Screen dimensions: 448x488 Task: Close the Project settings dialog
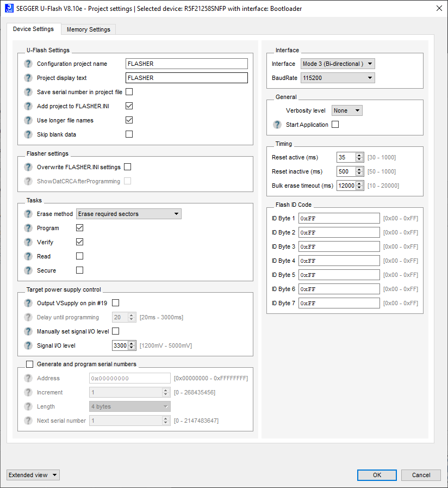[439, 8]
